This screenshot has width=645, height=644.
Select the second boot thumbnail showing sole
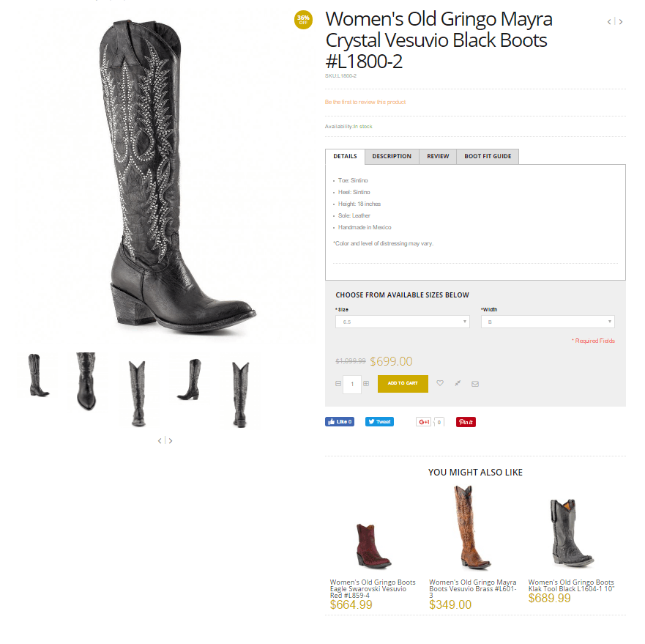(86, 381)
